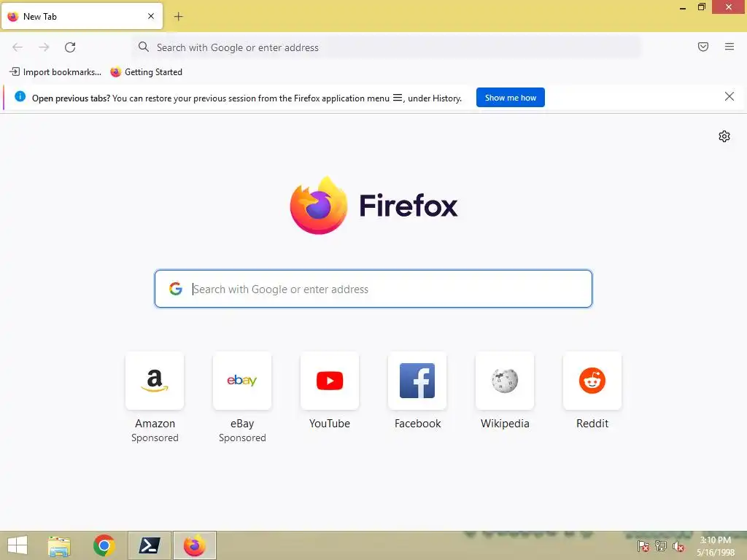This screenshot has width=747, height=560.
Task: Launch Google Chrome from the taskbar
Action: (104, 545)
